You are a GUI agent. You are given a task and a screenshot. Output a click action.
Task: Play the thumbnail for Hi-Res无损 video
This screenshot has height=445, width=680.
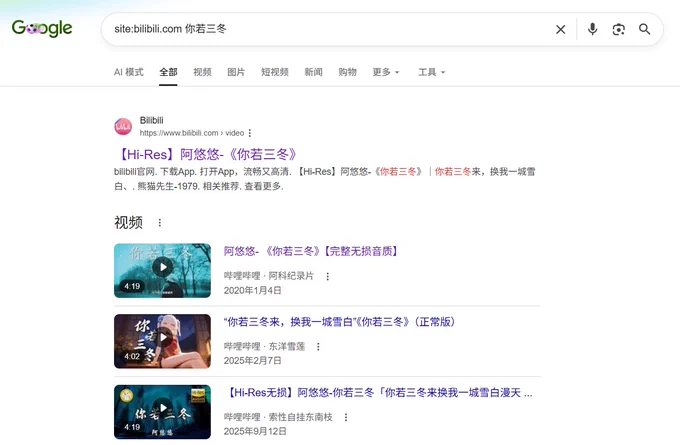(162, 412)
